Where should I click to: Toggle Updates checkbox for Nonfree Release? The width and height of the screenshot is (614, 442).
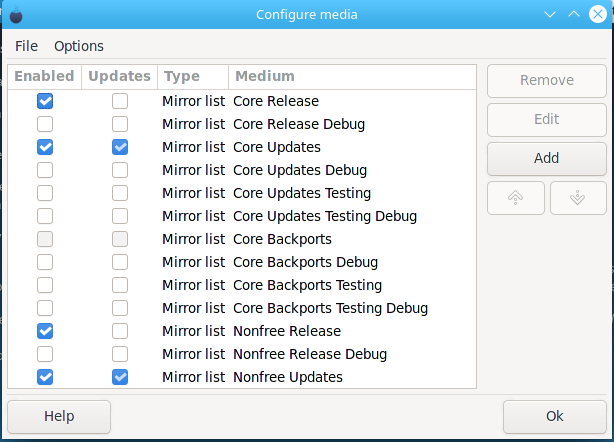point(120,331)
